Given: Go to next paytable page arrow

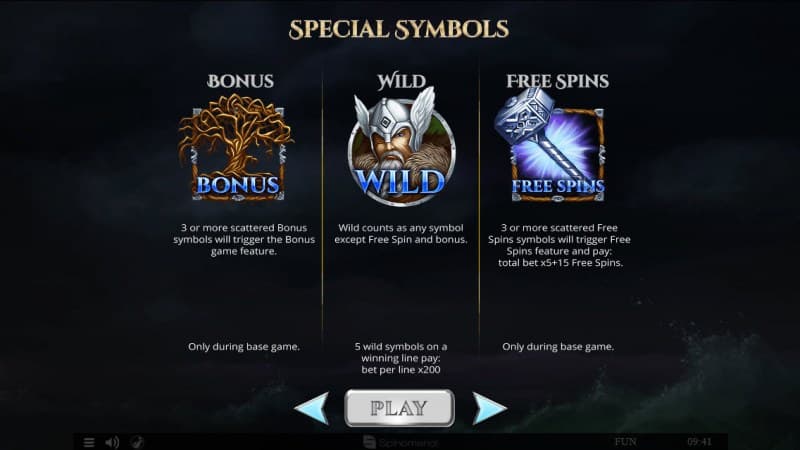Looking at the screenshot, I should pyautogui.click(x=489, y=408).
